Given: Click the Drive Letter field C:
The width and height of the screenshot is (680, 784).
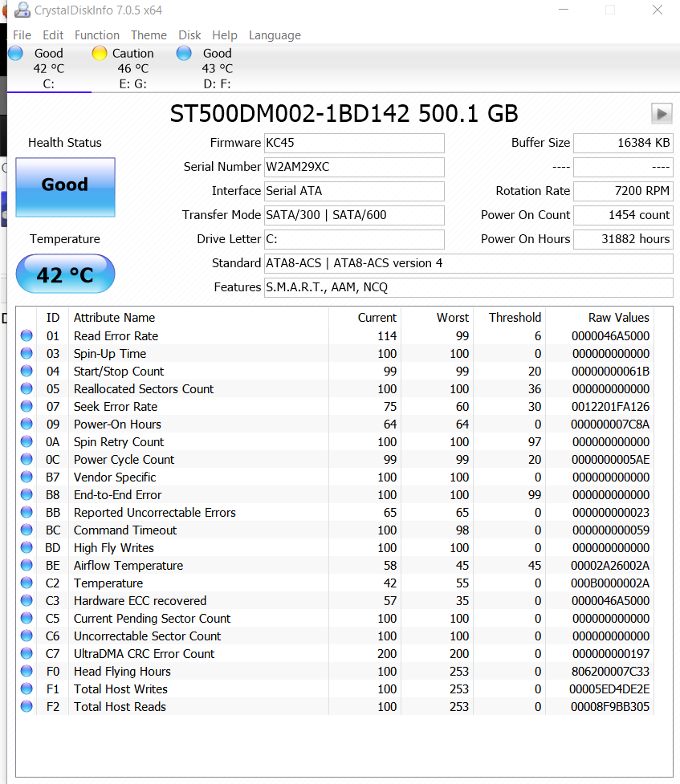Looking at the screenshot, I should (354, 239).
